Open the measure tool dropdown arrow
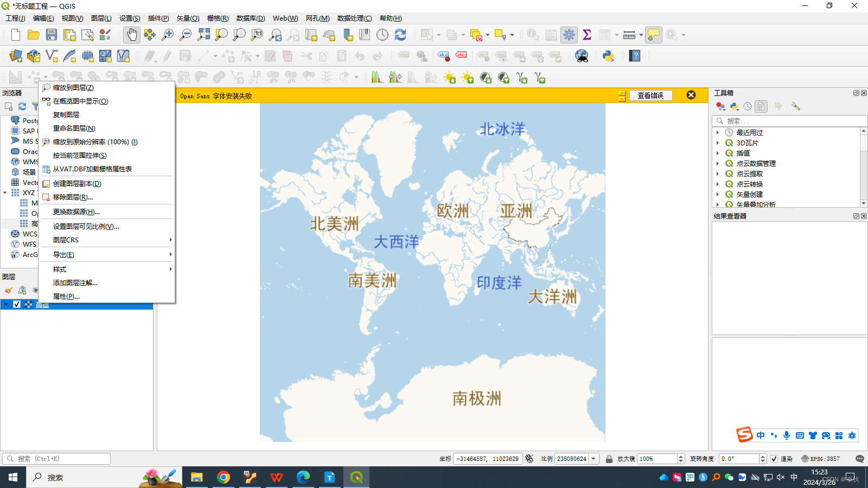The height and width of the screenshot is (488, 868). pyautogui.click(x=641, y=35)
